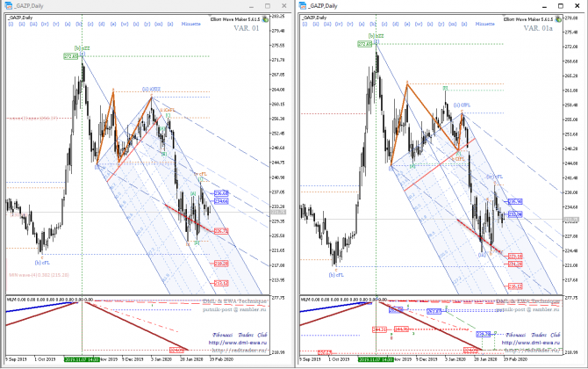The image size is (588, 369).
Task: Pick the [iii] wave label in VAR. 01a chart
Action: (327, 24)
